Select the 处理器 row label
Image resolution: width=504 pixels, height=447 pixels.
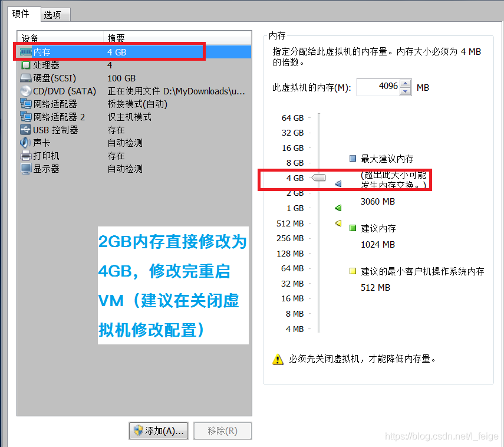click(x=47, y=65)
